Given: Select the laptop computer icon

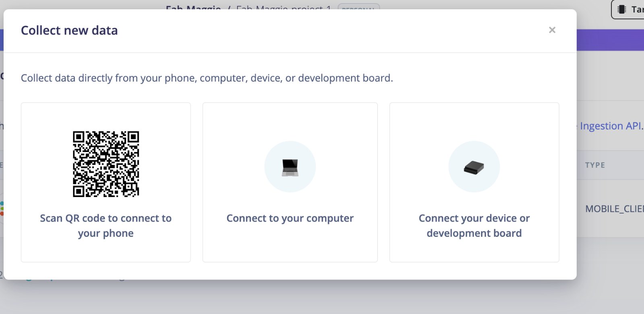Looking at the screenshot, I should pyautogui.click(x=290, y=167).
